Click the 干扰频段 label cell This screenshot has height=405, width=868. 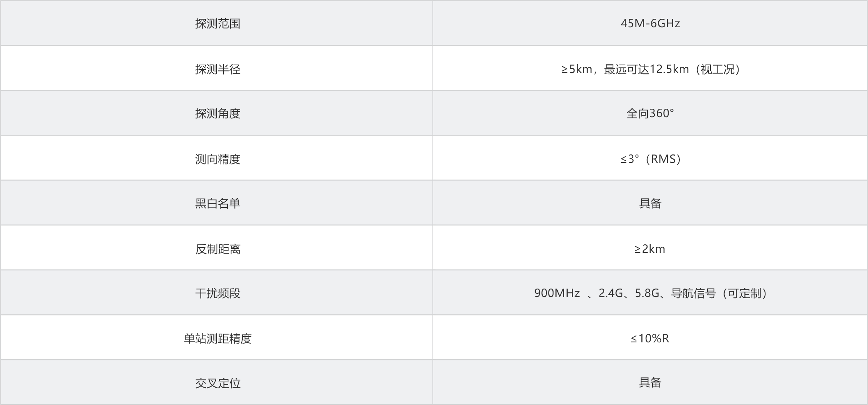pyautogui.click(x=217, y=294)
